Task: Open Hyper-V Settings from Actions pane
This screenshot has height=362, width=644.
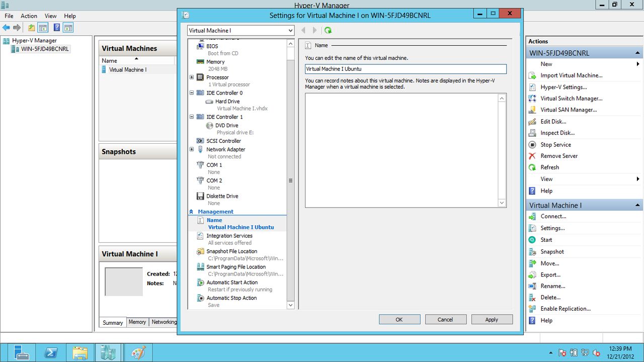Action: [x=563, y=87]
